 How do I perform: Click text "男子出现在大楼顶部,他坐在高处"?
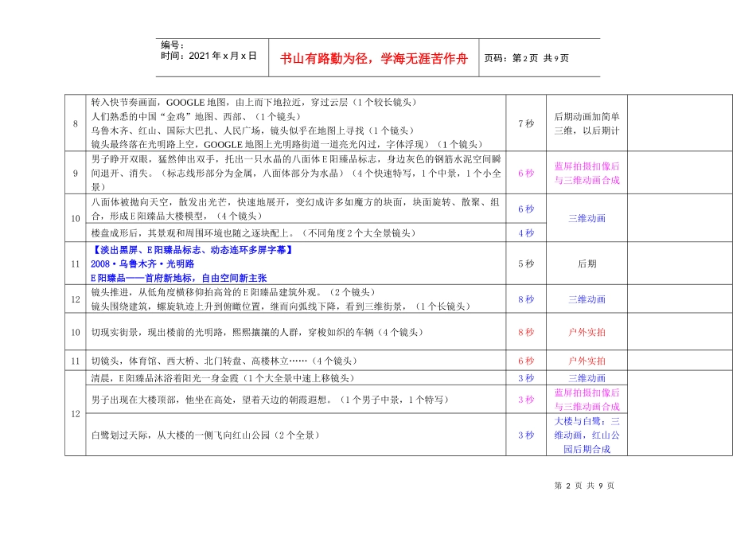[x=270, y=400]
